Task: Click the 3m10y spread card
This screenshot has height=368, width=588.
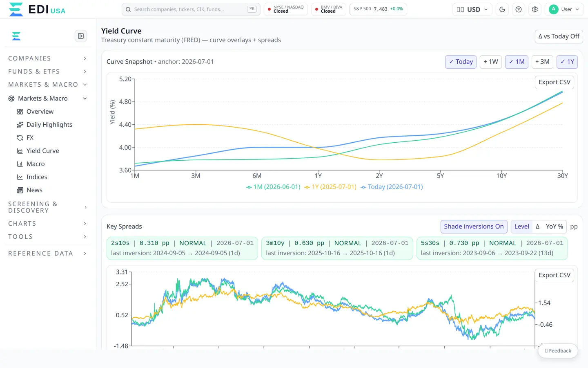Action: [x=337, y=248]
